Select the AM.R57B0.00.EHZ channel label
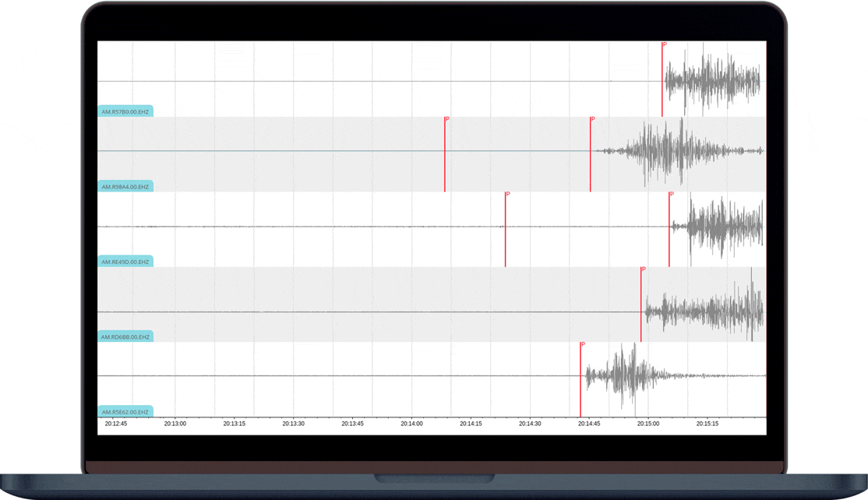Viewport: 868px width, 500px height. click(125, 112)
